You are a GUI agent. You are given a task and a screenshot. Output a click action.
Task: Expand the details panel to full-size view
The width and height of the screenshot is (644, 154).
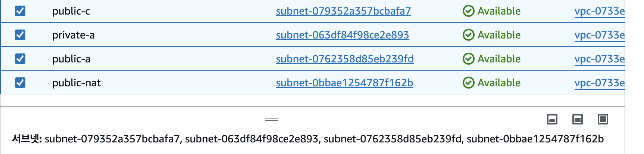[x=603, y=119]
